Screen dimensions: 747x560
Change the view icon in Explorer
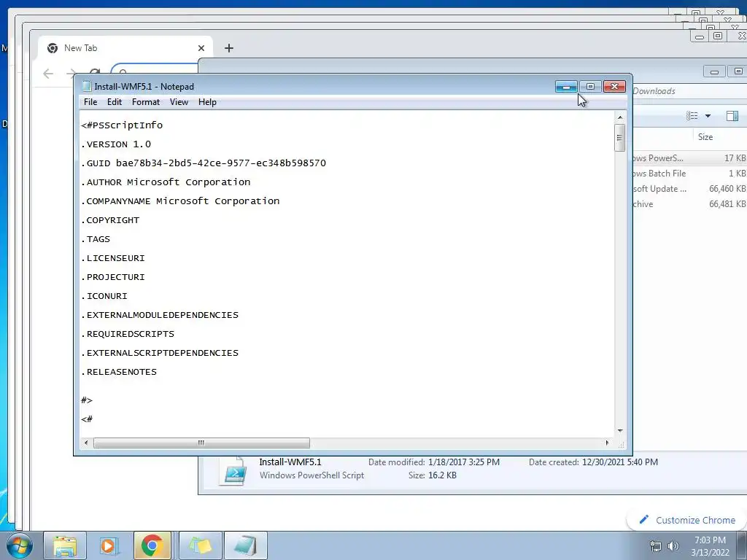(692, 116)
